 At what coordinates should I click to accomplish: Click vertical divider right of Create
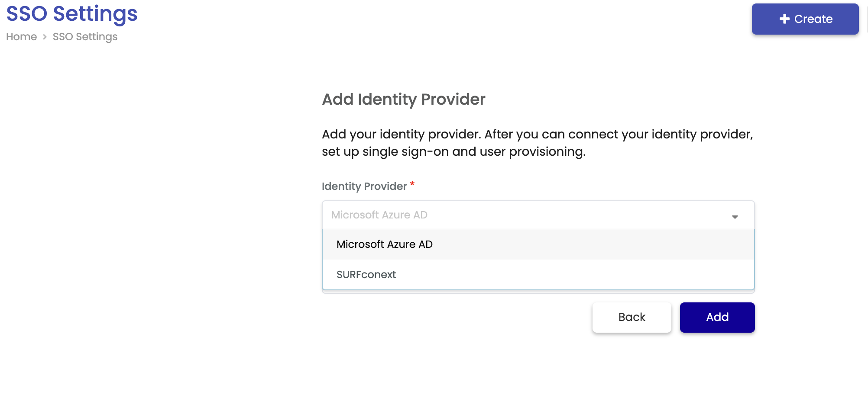pyautogui.click(x=867, y=19)
